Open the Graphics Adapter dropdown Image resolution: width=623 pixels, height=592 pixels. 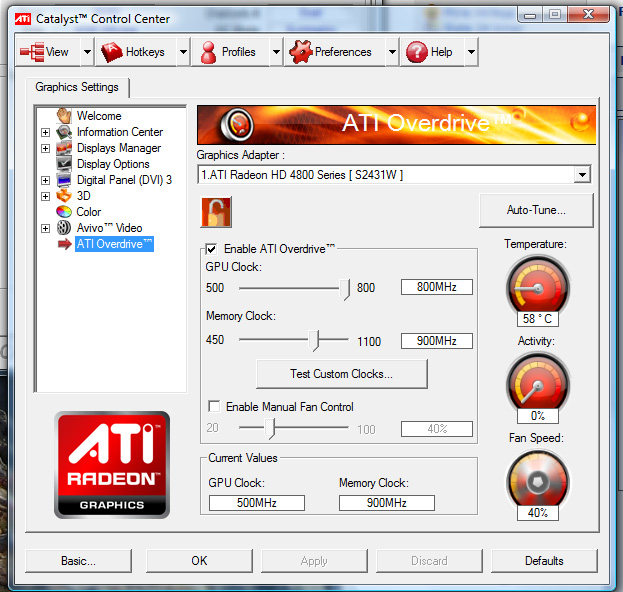click(582, 174)
